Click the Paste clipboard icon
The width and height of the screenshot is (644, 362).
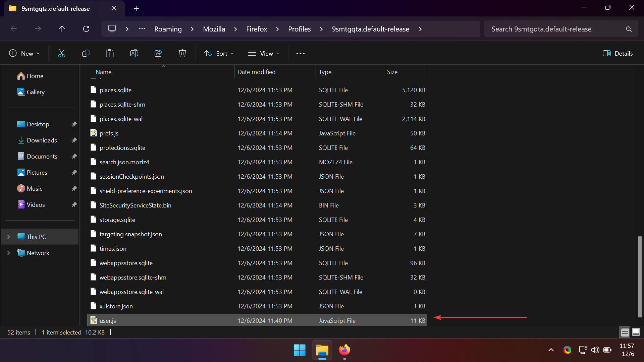[x=110, y=53]
